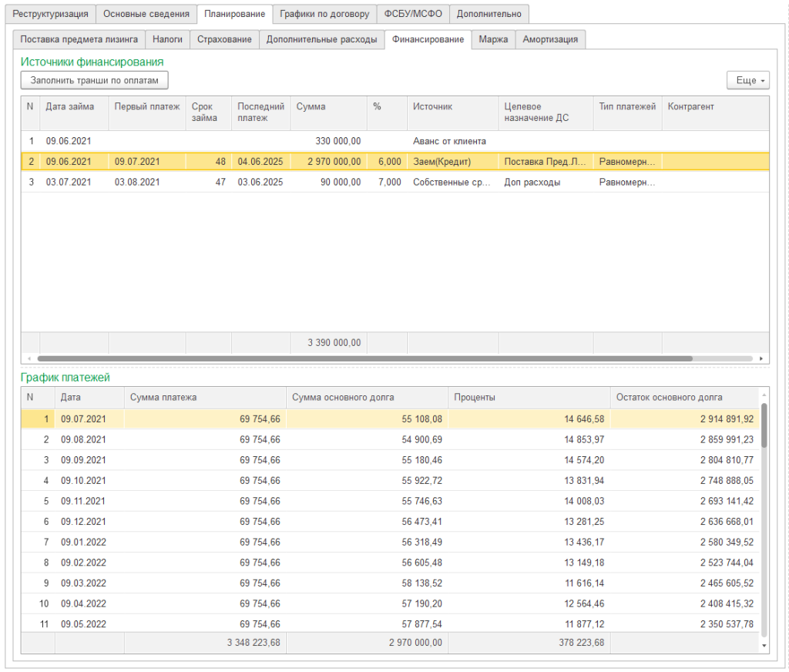Show the Маржа subtab
This screenshot has height=672, width=789.
493,39
